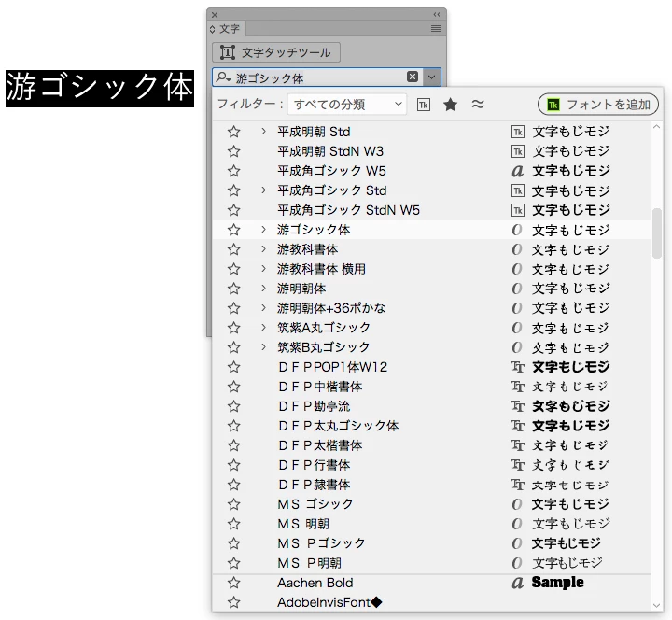Click the scroll down arrow of font list

click(x=656, y=605)
